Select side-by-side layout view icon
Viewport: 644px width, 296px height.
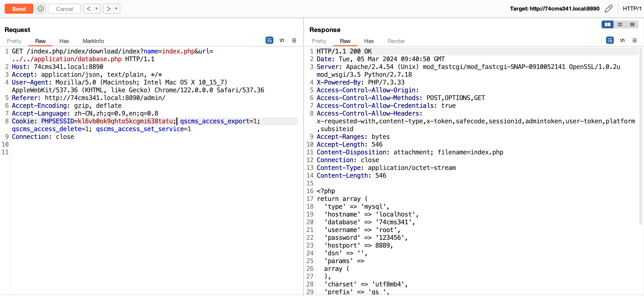[x=607, y=24]
